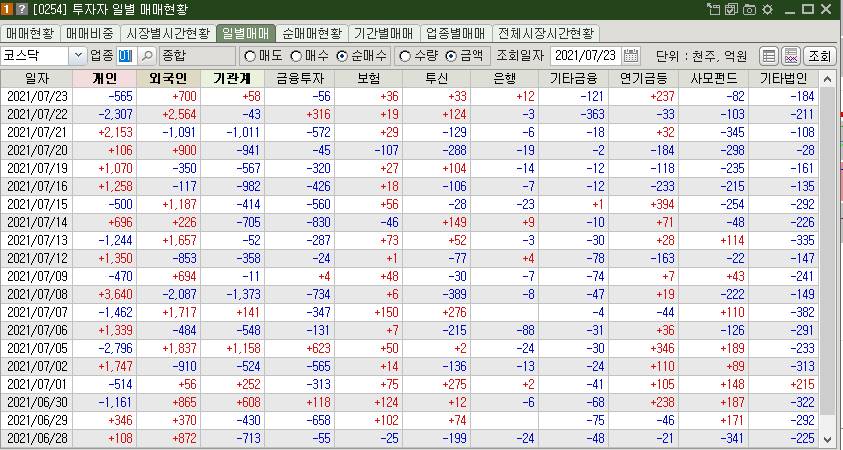Image resolution: width=843 pixels, height=450 pixels.
Task: Click the magnifier search icon beside 업종
Action: (146, 56)
